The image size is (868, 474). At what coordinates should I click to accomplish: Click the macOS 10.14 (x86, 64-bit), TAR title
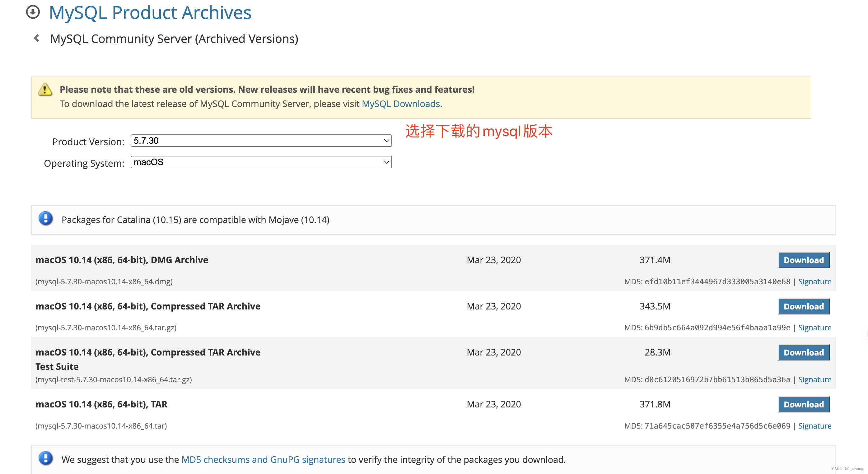tap(101, 404)
